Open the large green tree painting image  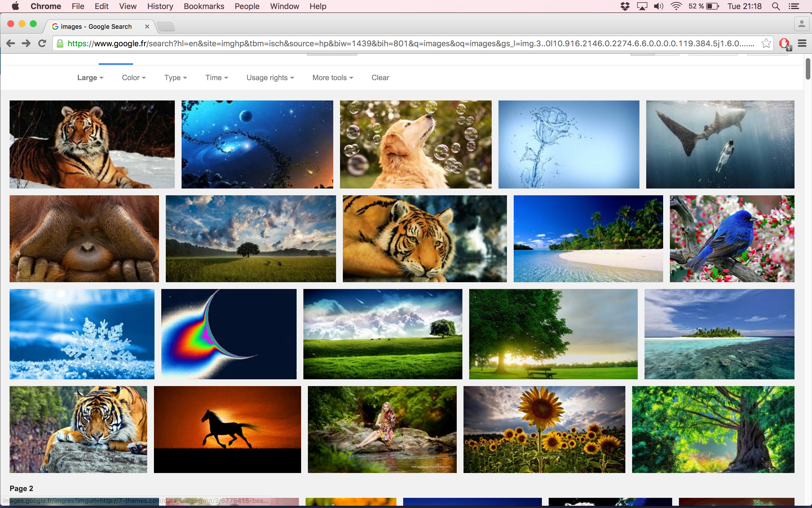[x=713, y=429]
